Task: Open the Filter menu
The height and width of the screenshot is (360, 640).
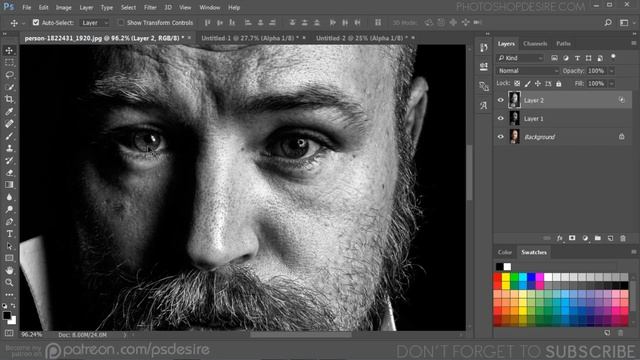Action: click(150, 7)
